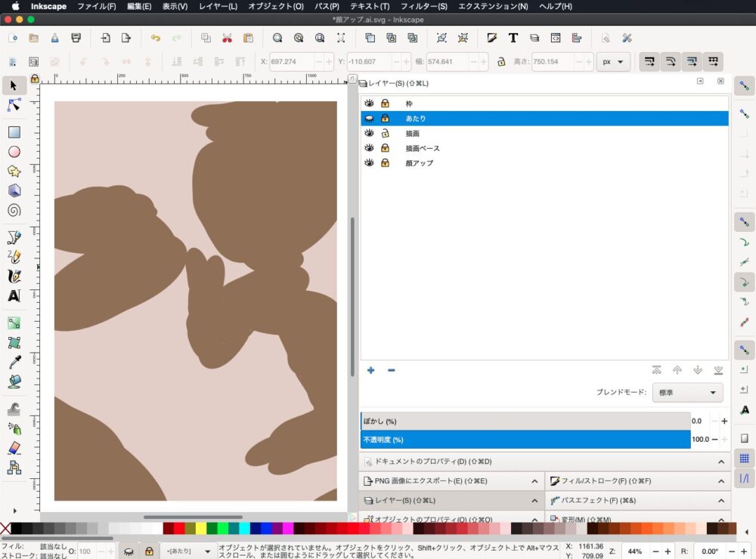Click the Cut scissors icon

227,38
